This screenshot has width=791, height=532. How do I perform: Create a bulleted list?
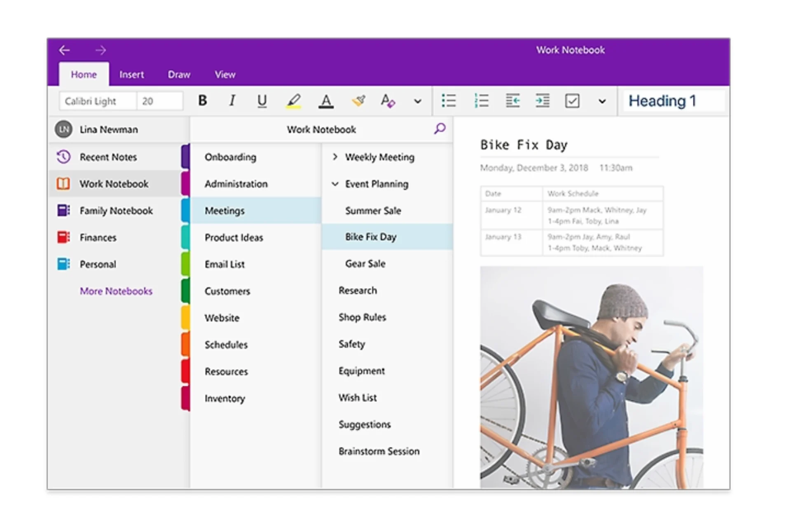449,101
